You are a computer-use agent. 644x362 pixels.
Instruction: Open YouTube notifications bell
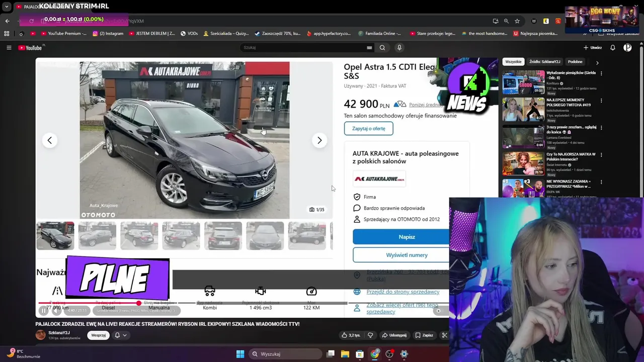click(613, 48)
